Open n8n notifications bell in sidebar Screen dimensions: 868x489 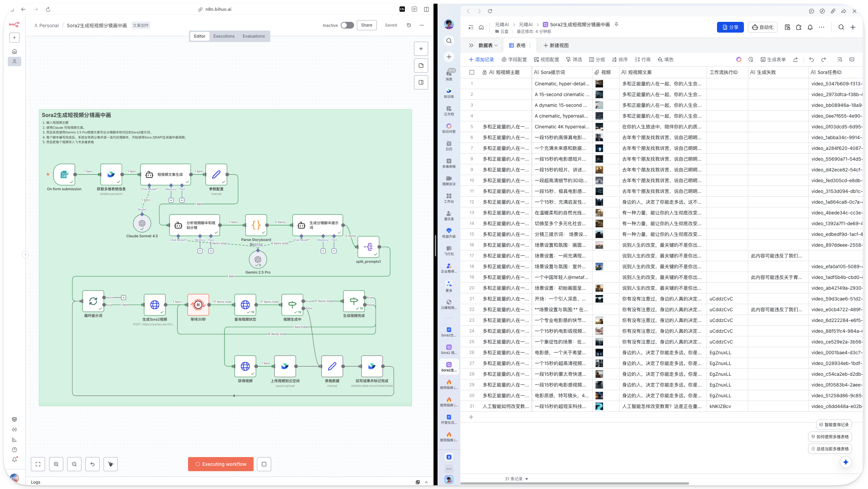14,460
